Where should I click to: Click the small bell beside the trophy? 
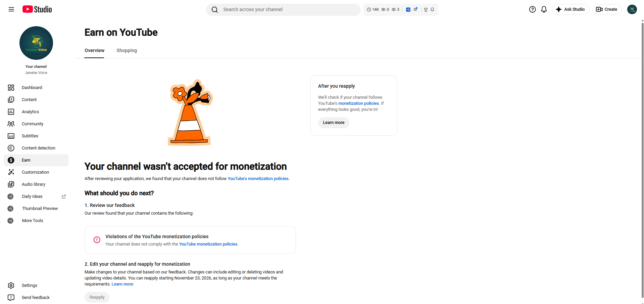point(433,9)
